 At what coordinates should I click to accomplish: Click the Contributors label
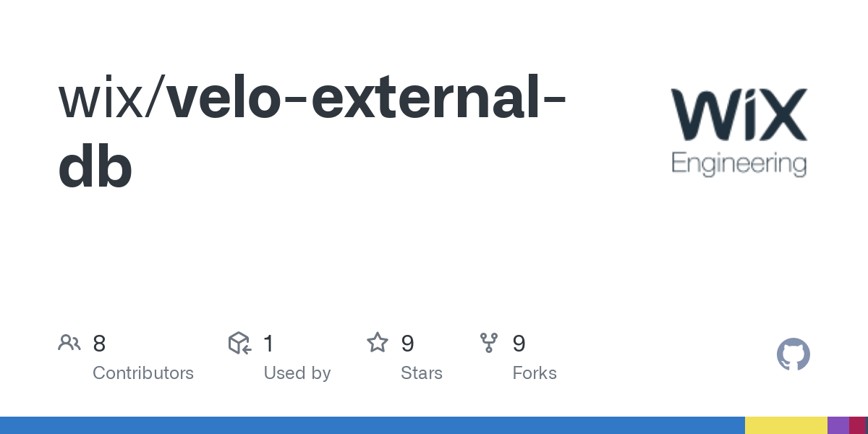(x=143, y=373)
